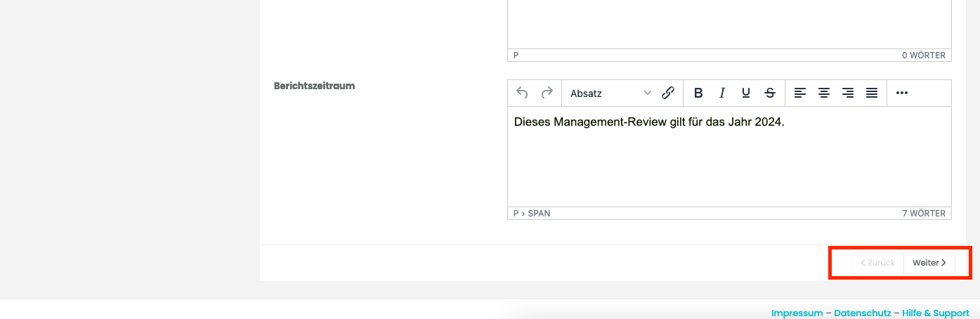The height and width of the screenshot is (319, 980).
Task: Toggle italic formatting
Action: pyautogui.click(x=722, y=93)
